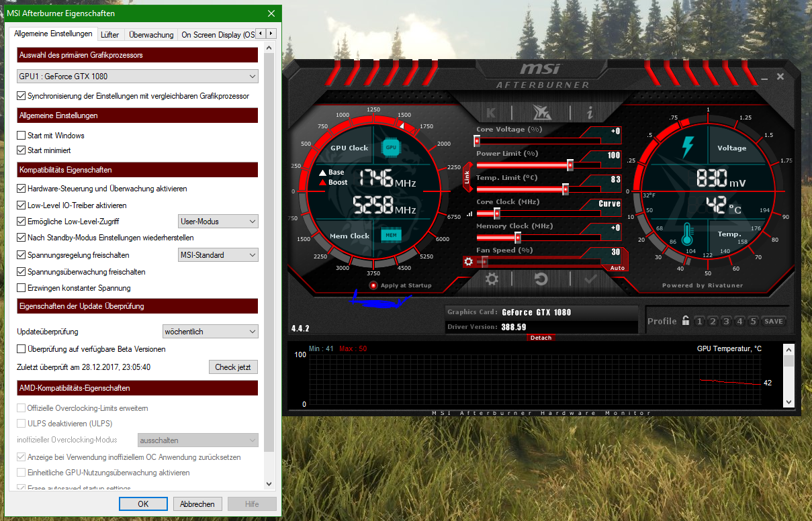This screenshot has height=521, width=812.
Task: Uncheck Spannungsregelung freischalten
Action: click(x=21, y=255)
